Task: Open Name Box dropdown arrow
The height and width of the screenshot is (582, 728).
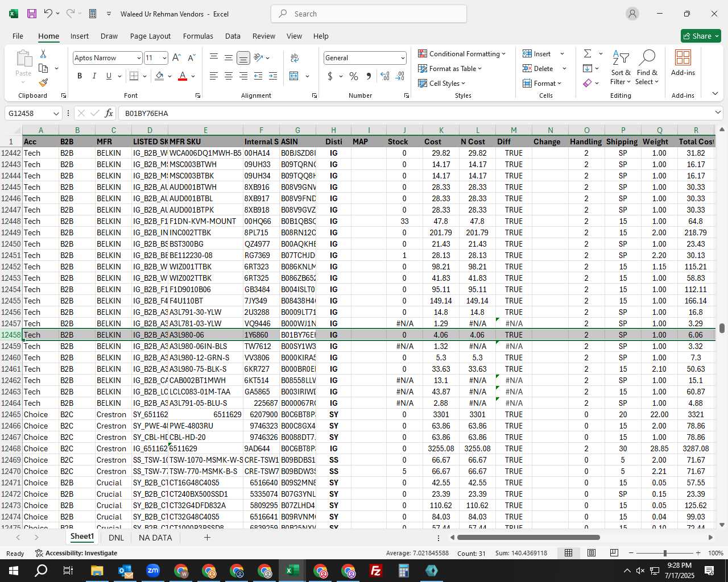Action: (x=56, y=113)
